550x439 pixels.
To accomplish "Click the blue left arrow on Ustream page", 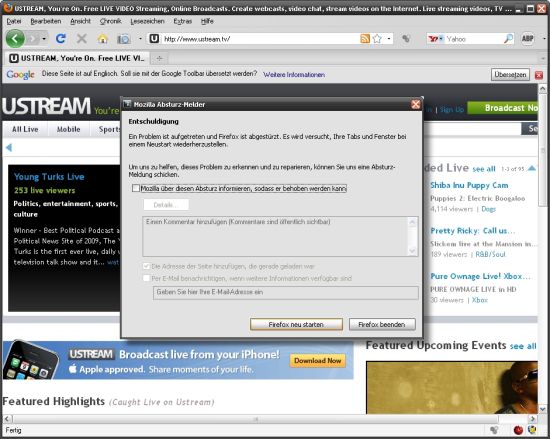I will pos(9,148).
